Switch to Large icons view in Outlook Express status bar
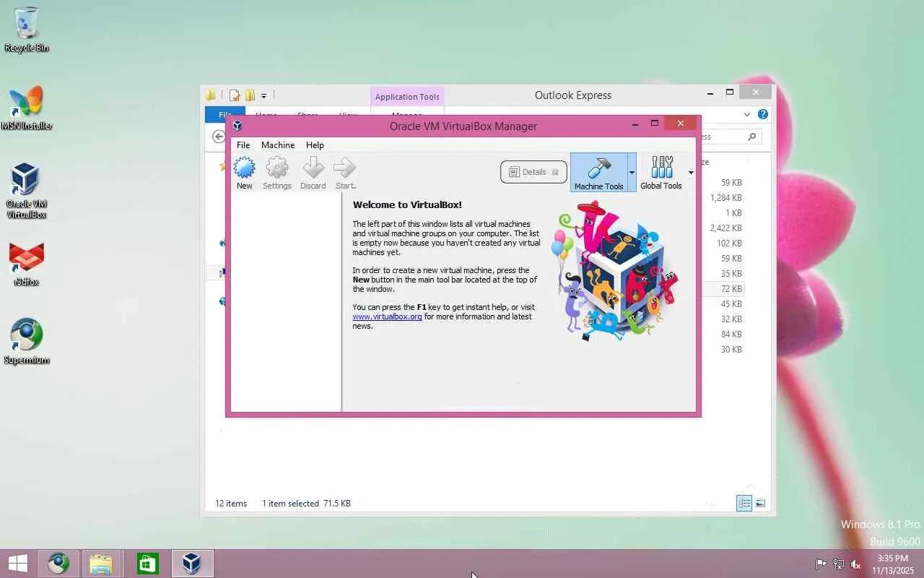This screenshot has width=924, height=578. tap(760, 503)
